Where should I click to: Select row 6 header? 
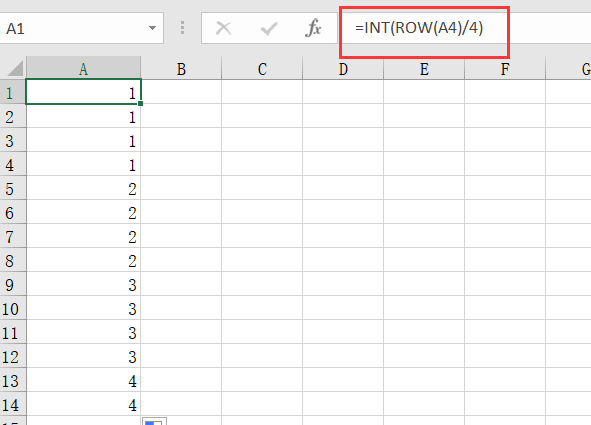coord(13,212)
